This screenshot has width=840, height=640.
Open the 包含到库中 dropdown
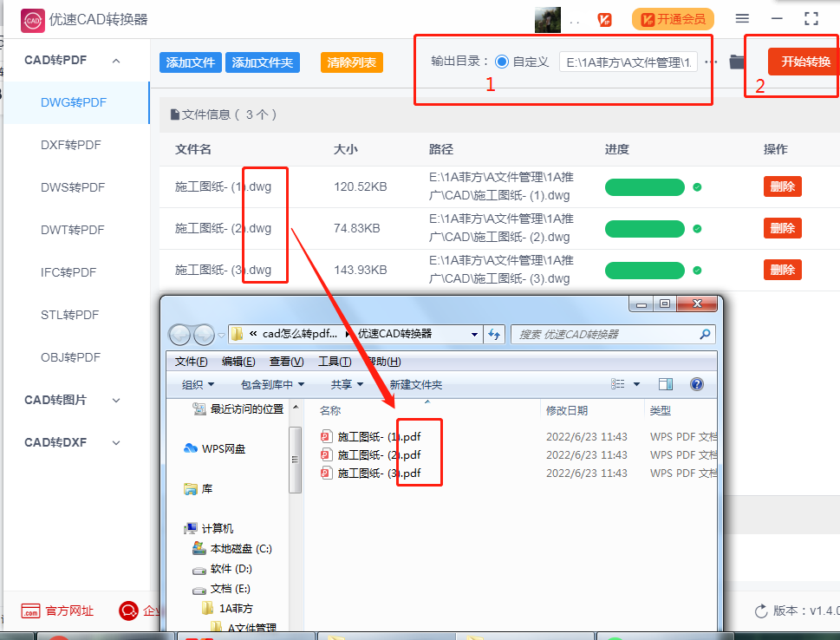point(273,384)
